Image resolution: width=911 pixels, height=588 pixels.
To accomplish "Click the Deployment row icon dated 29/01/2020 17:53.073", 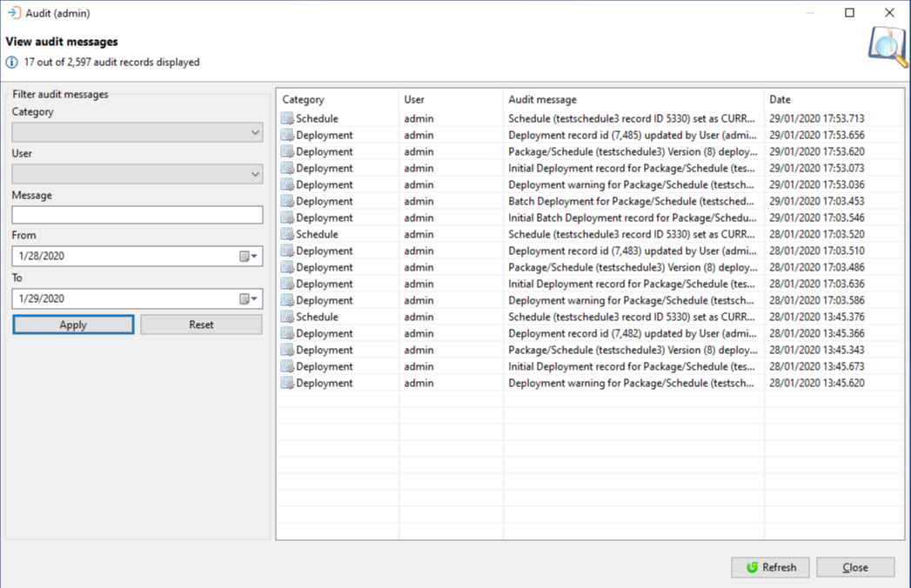I will (287, 168).
